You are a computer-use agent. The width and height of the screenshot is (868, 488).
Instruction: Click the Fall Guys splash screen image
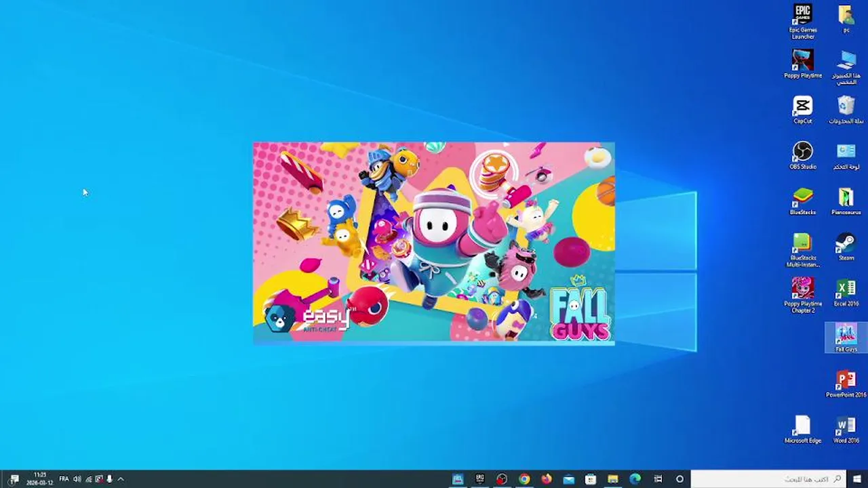click(x=434, y=243)
